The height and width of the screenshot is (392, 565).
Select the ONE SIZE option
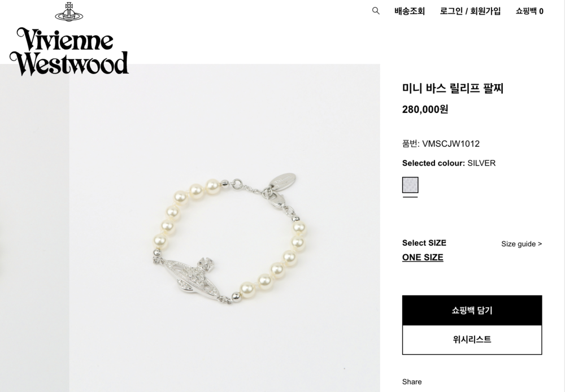423,257
